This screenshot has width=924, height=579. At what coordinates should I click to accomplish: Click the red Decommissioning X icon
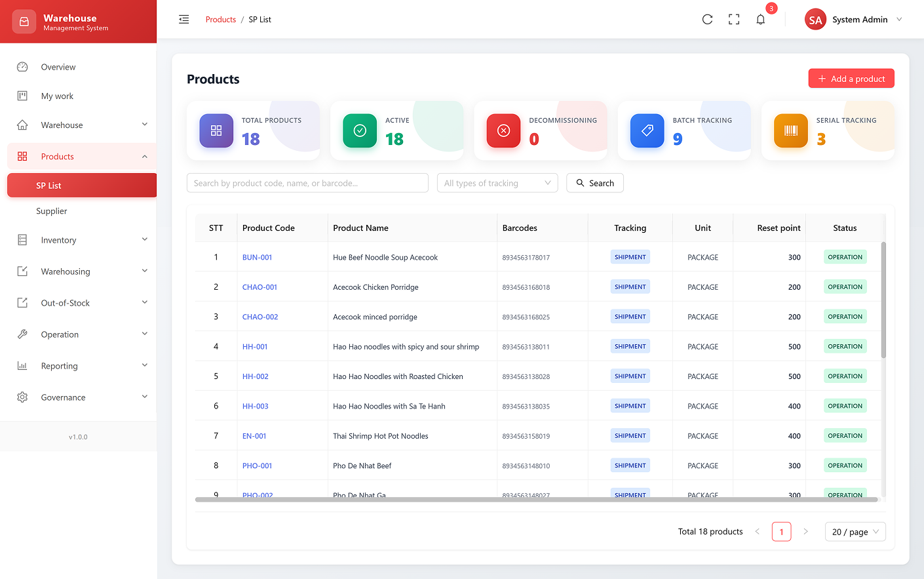click(503, 130)
